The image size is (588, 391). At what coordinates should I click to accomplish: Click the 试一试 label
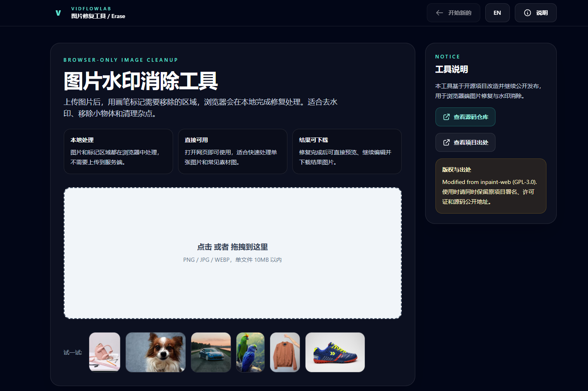[x=73, y=352]
